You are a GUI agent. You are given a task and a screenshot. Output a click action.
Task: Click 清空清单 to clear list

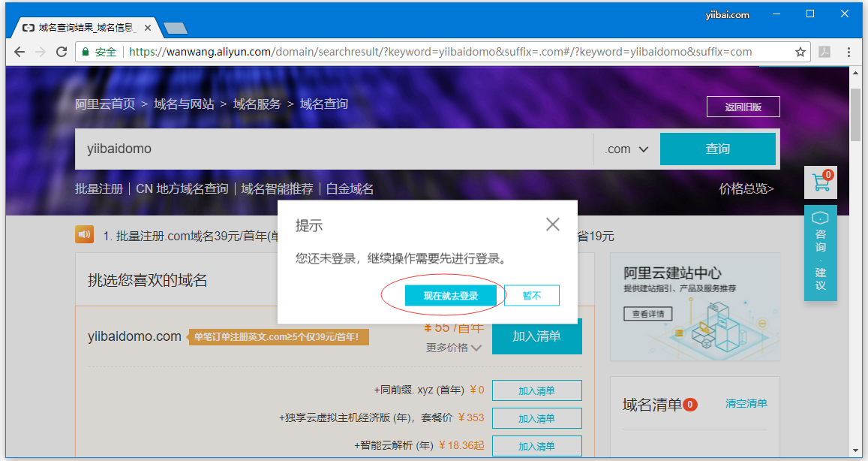tap(746, 403)
